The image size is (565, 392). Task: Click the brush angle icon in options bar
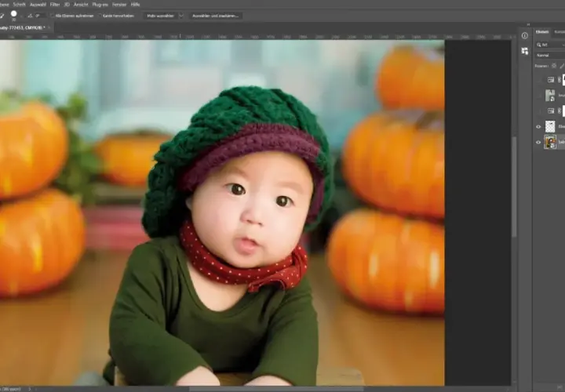tap(30, 16)
